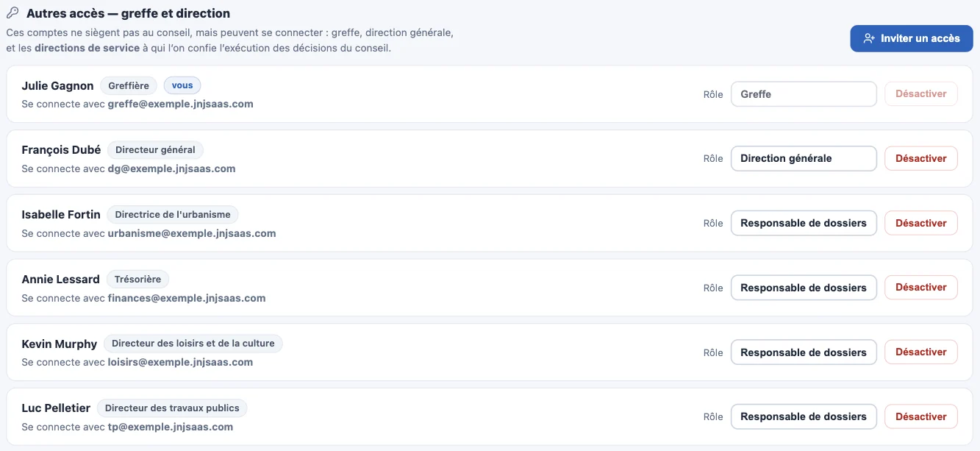Click the name Kevin Murphy

tap(60, 344)
